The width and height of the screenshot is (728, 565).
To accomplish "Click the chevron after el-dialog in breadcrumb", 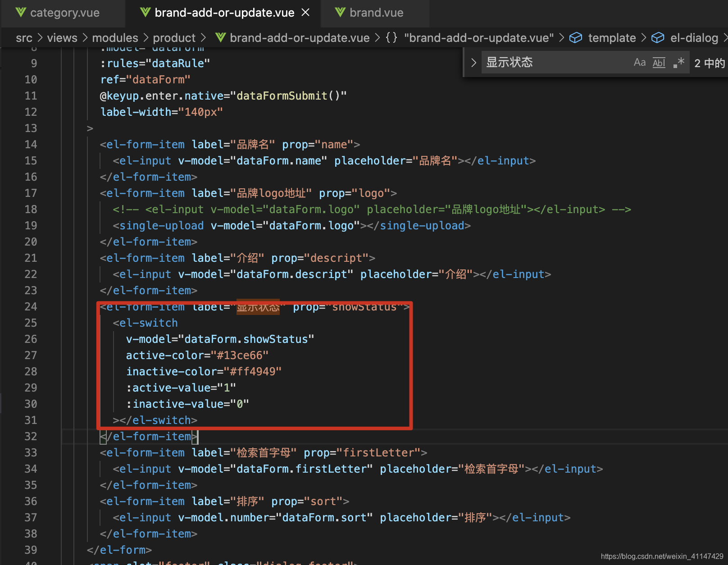I will coord(726,38).
